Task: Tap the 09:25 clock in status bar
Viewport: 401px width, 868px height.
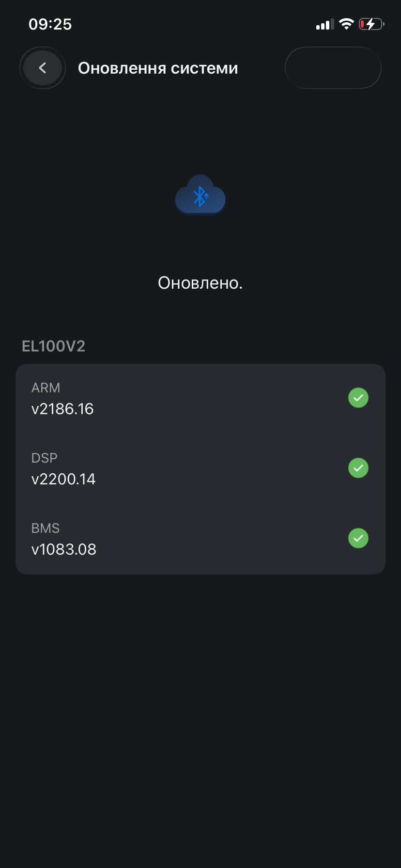Action: [50, 24]
